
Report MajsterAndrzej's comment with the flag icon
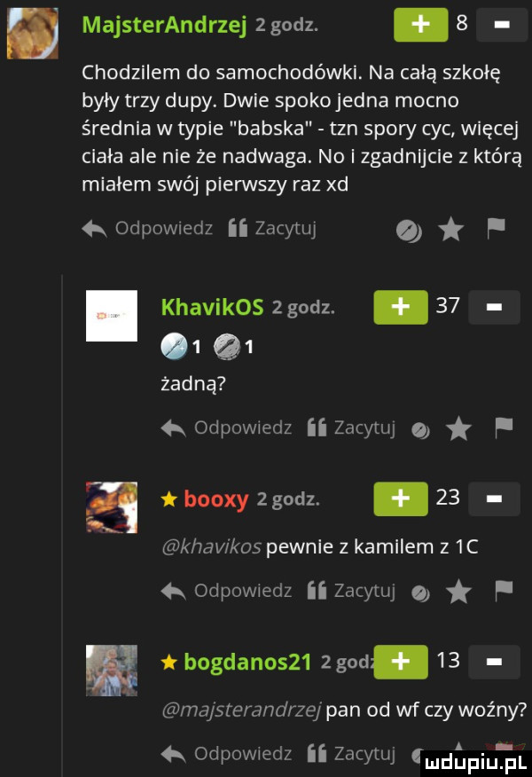pyautogui.click(x=496, y=229)
